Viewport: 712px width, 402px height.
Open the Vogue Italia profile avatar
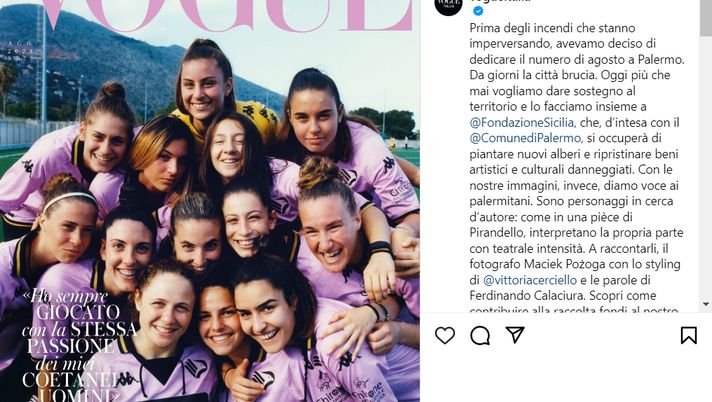pyautogui.click(x=448, y=5)
